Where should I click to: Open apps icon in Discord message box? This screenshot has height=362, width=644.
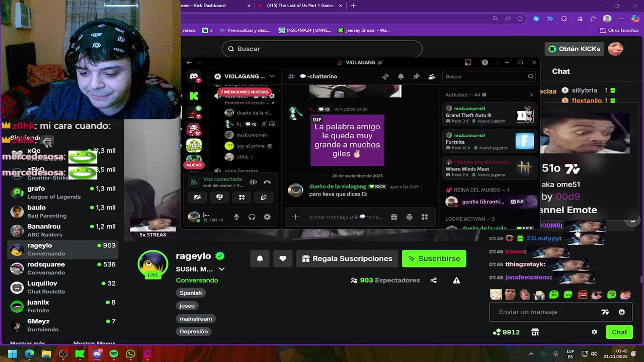tap(425, 217)
